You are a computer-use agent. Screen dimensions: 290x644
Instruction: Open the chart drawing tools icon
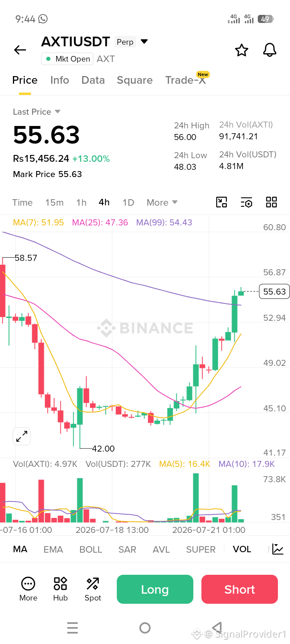tap(222, 202)
